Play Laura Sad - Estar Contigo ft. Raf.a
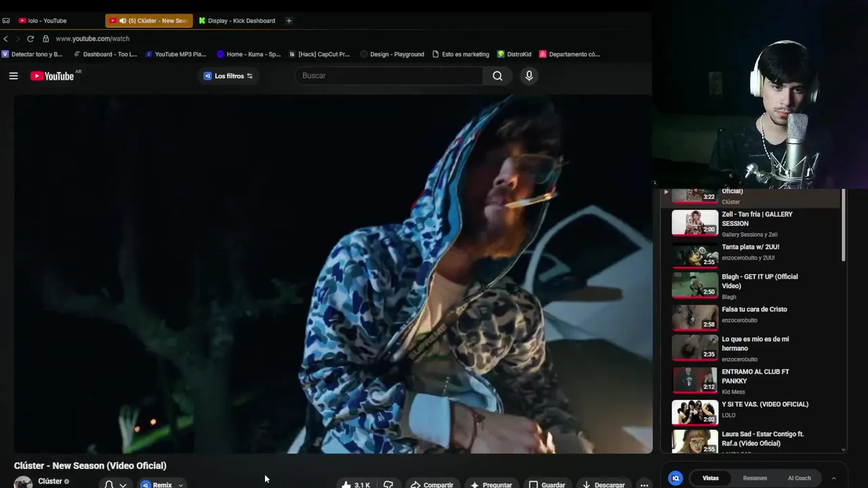The height and width of the screenshot is (488, 868). click(763, 439)
